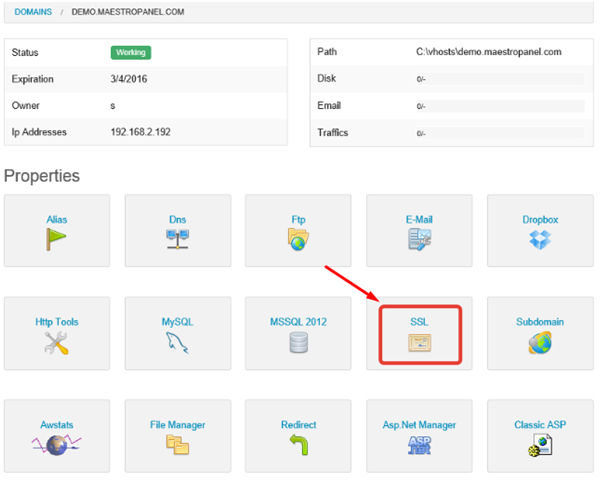Image resolution: width=609 pixels, height=484 pixels.
Task: Open Asp.Net Manager logo icon
Action: (419, 445)
